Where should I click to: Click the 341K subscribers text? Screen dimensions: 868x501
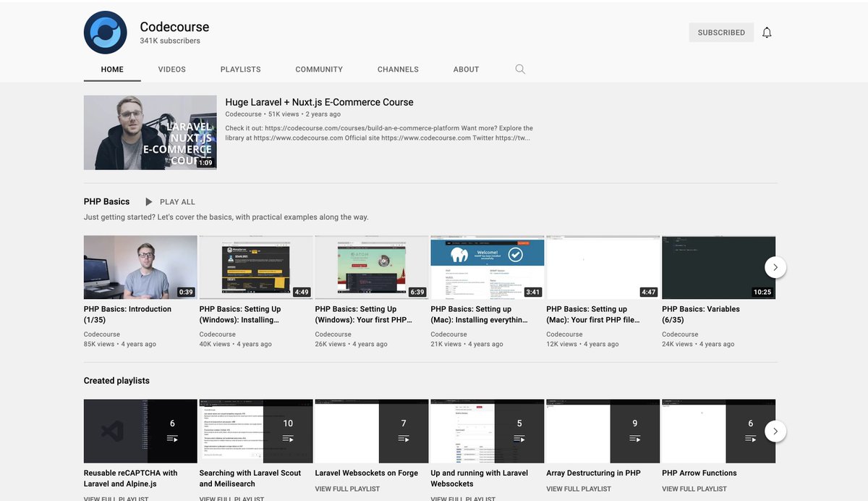[170, 41]
